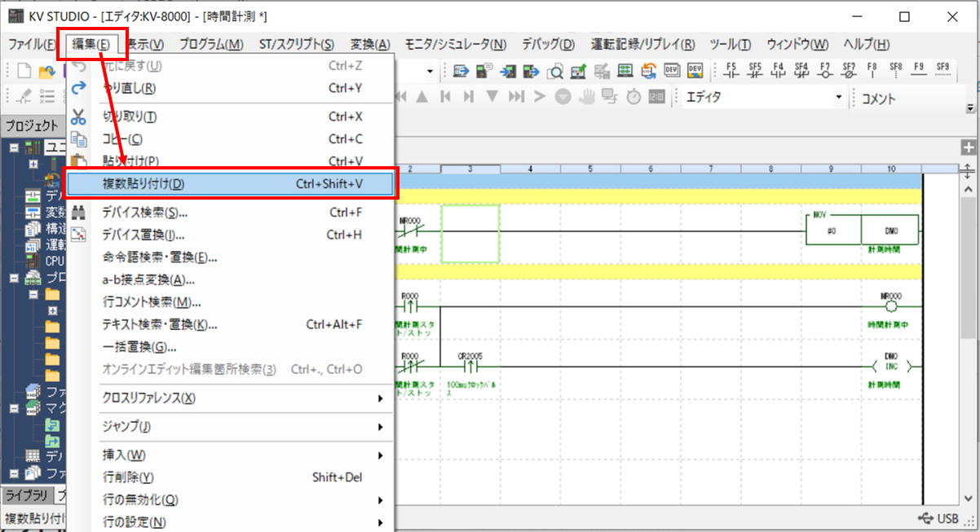Select the F9 horizontal line tool
The height and width of the screenshot is (532, 980).
[919, 71]
